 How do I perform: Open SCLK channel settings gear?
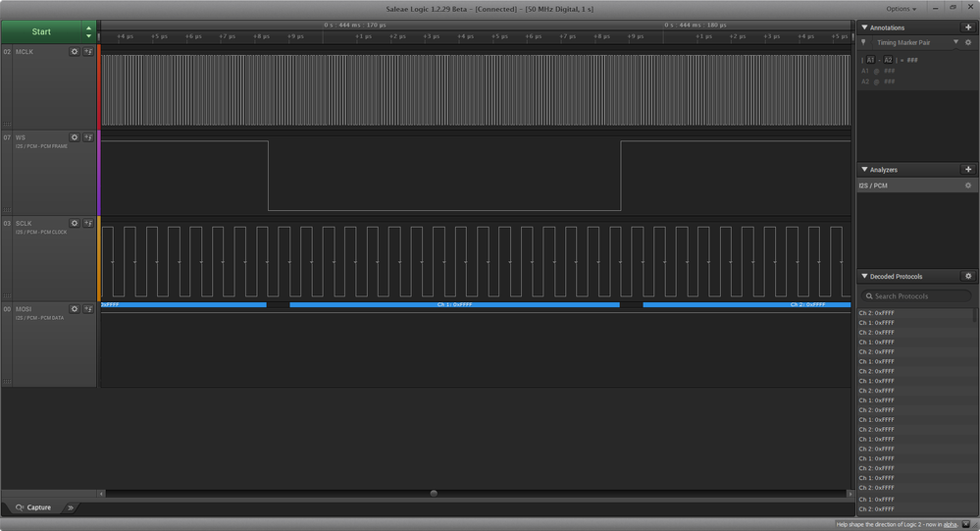tap(75, 223)
